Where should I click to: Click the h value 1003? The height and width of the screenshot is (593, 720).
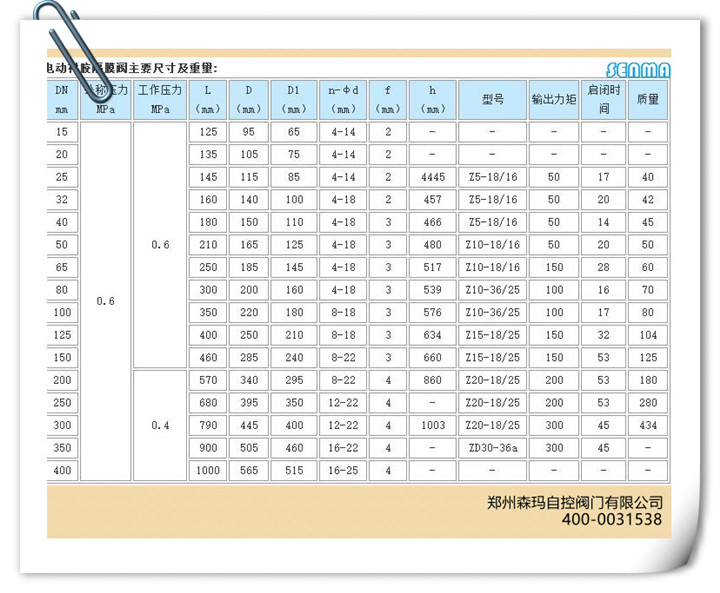tap(433, 425)
